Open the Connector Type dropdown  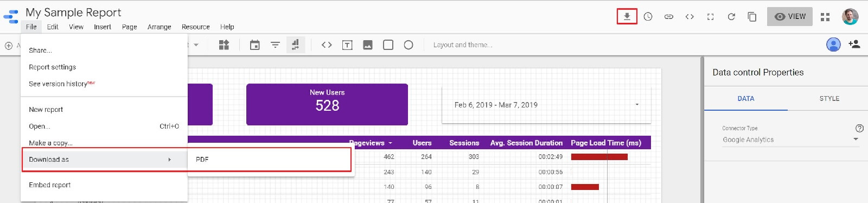pyautogui.click(x=790, y=140)
